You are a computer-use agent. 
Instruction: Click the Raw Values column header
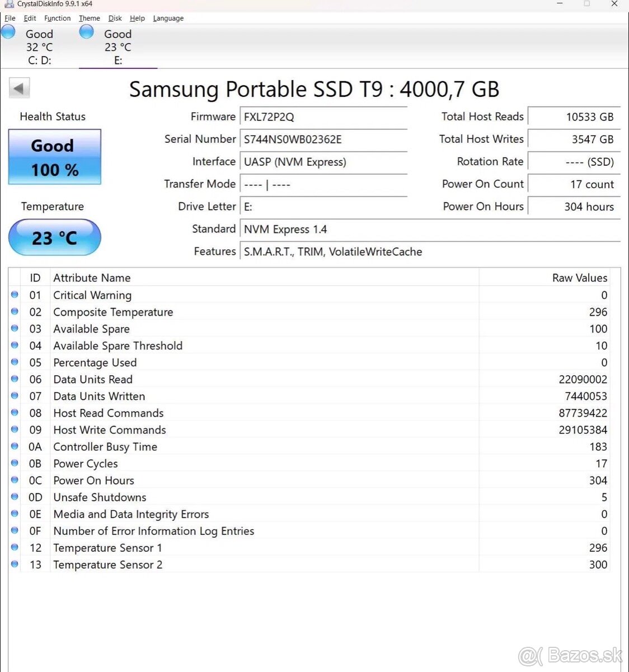544,278
